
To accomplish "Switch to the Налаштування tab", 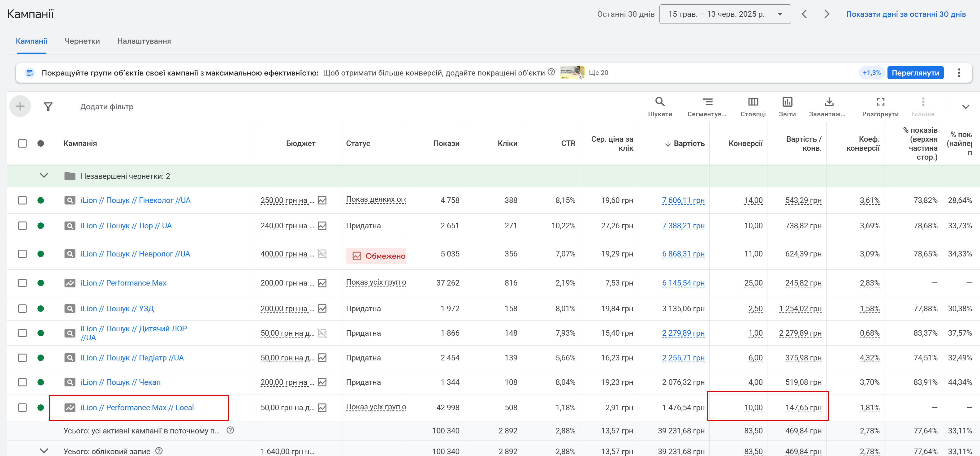I will pyautogui.click(x=144, y=41).
